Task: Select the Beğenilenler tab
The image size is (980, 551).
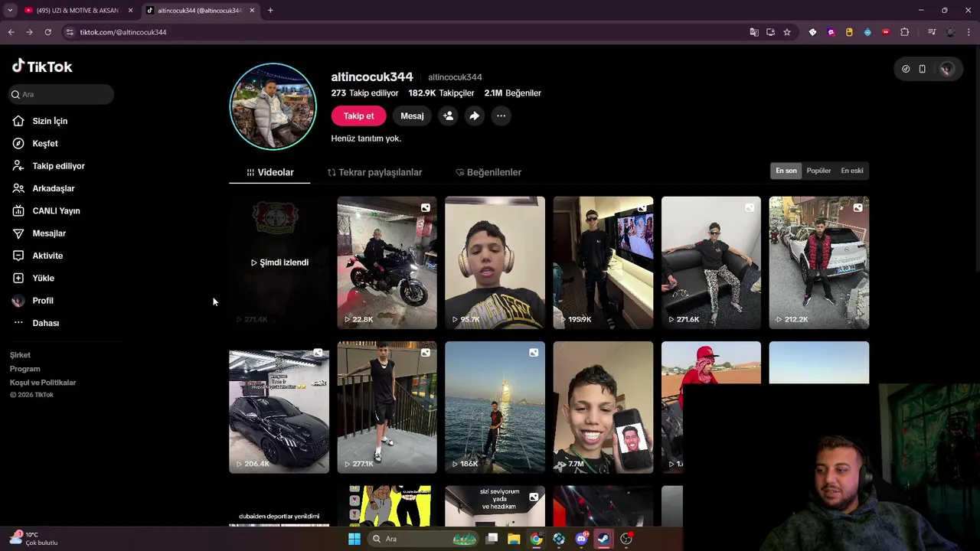Action: (488, 172)
